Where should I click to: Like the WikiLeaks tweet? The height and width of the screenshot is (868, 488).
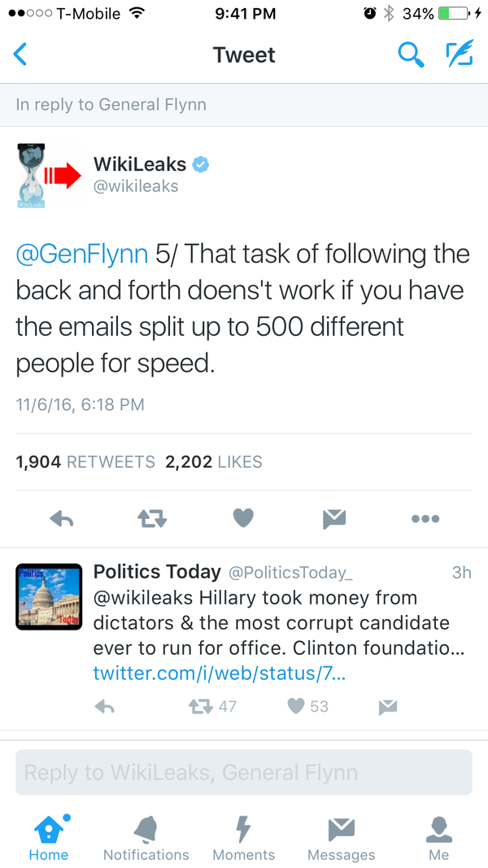[243, 518]
